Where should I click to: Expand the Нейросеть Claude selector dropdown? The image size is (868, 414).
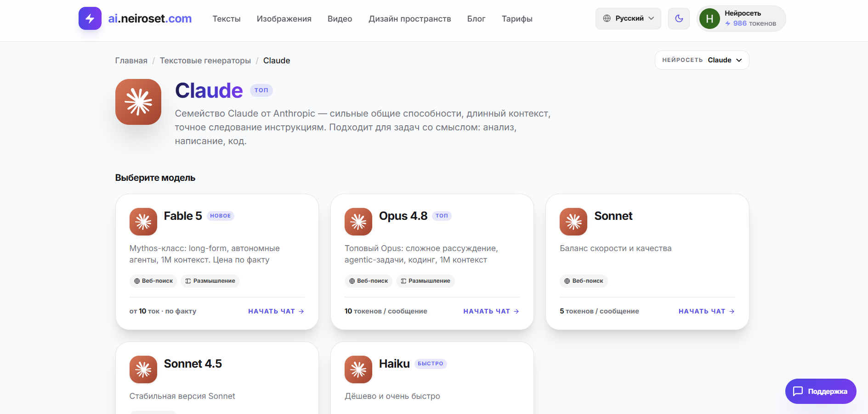[702, 60]
